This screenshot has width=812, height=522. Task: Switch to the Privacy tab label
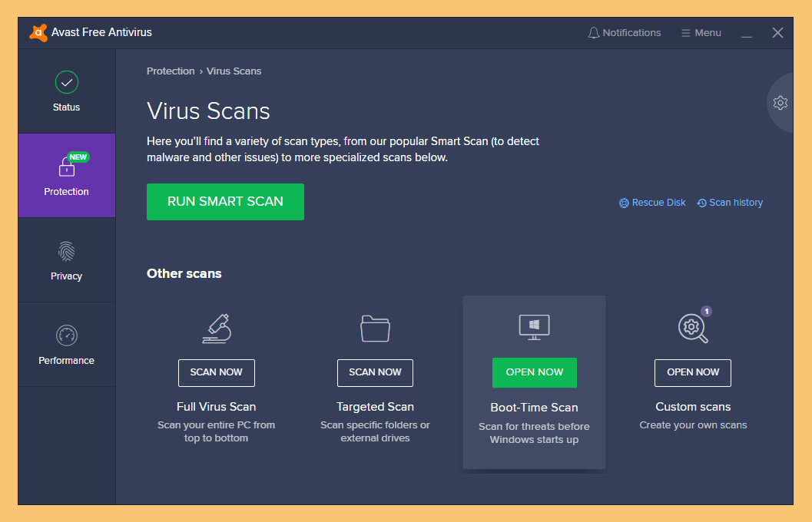(66, 276)
